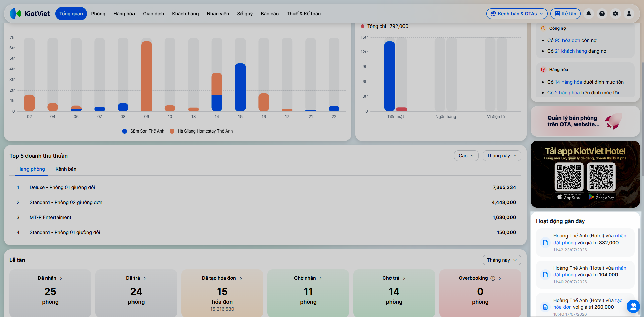Open the user account profile icon
Image resolution: width=644 pixels, height=317 pixels.
(629, 14)
